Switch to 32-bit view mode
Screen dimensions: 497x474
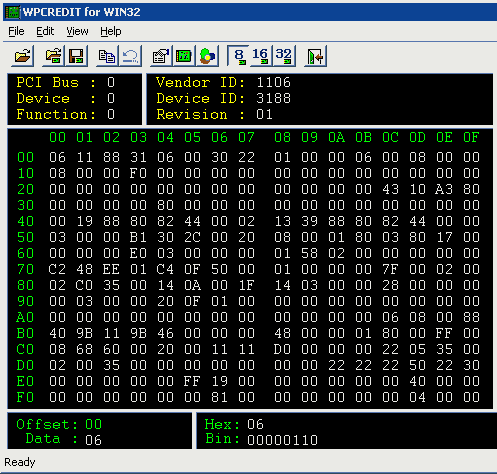coord(284,56)
